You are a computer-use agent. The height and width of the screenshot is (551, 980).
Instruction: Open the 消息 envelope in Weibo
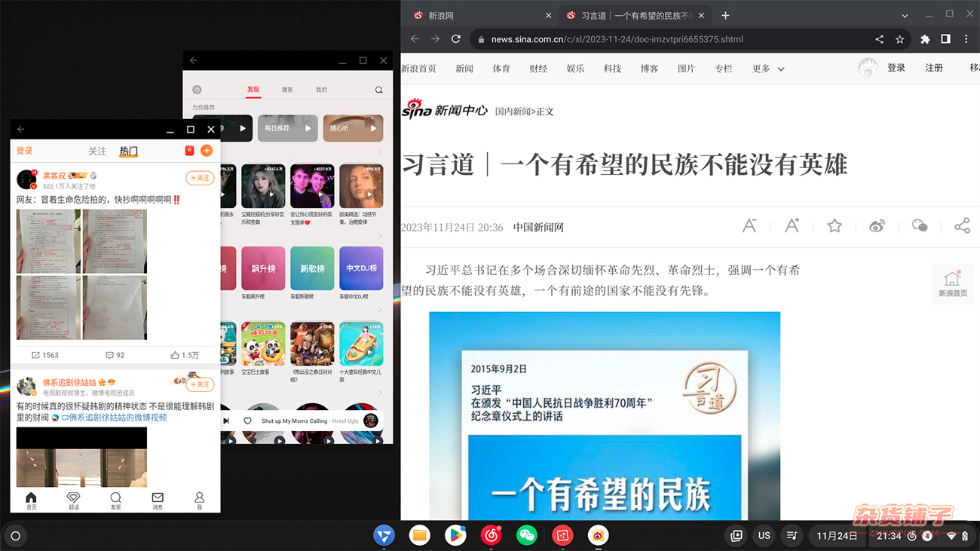point(158,500)
